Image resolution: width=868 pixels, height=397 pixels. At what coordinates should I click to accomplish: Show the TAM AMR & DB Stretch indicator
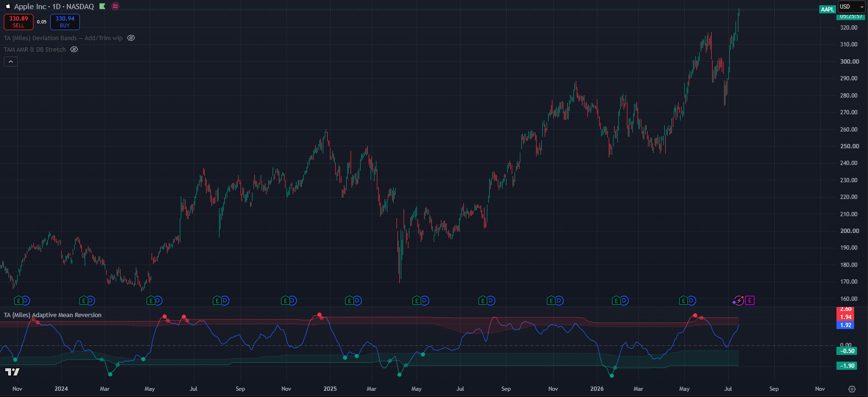74,49
